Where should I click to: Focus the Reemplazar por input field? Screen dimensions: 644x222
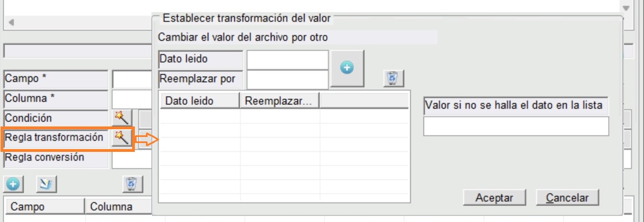[287, 79]
